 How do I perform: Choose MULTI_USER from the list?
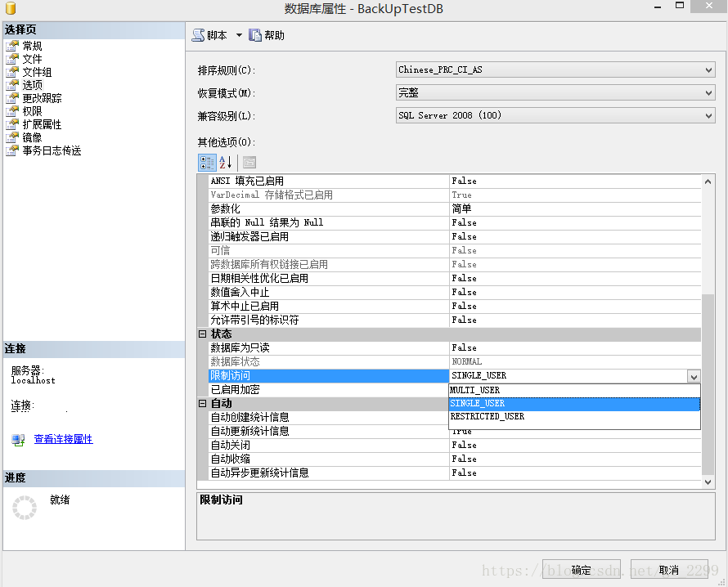(x=475, y=390)
